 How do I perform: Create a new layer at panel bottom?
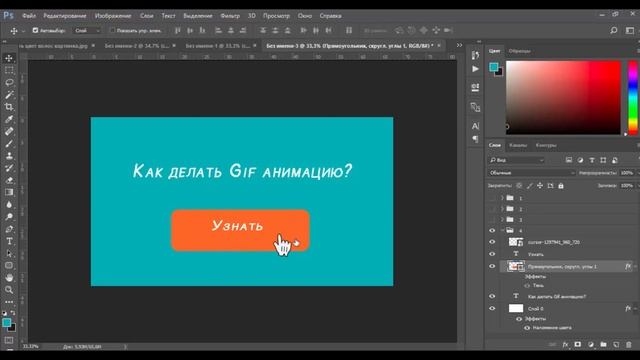coord(616,345)
